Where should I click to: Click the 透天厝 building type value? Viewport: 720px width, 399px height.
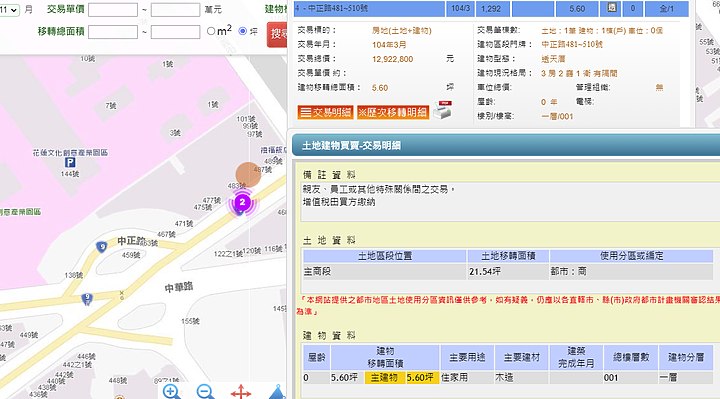pyautogui.click(x=553, y=59)
